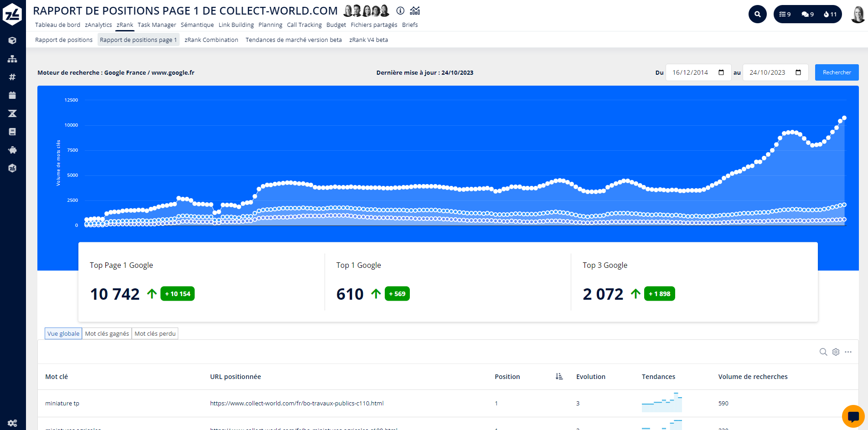
Task: Open the cube icon in the sidebar
Action: click(x=12, y=41)
